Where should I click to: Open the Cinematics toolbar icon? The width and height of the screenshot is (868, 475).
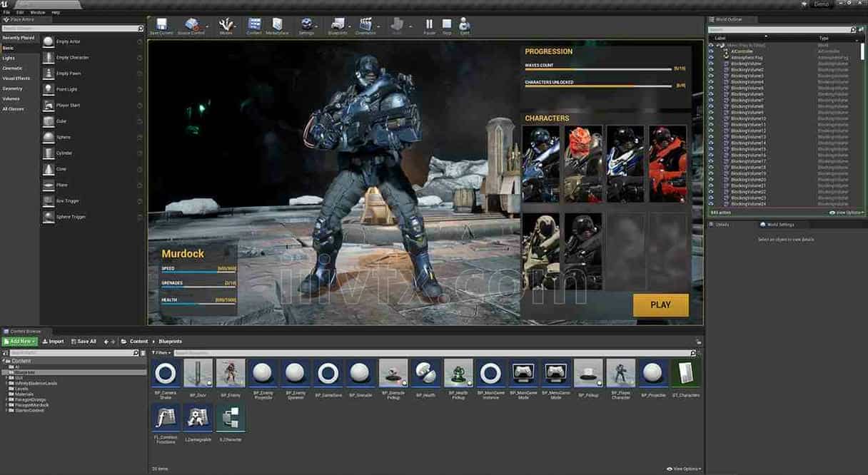tap(365, 24)
